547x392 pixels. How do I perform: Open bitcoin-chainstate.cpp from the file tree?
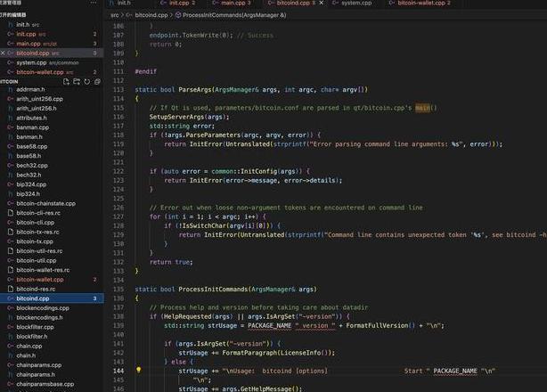click(x=52, y=203)
